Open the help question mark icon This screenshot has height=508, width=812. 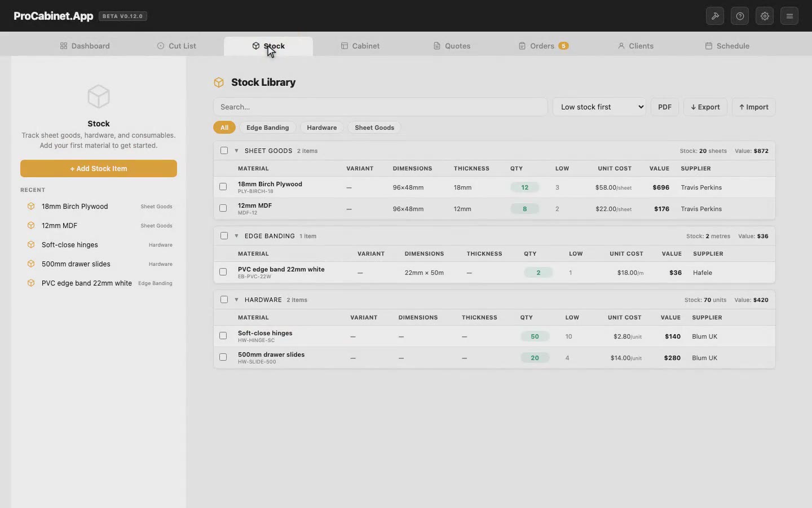[740, 16]
